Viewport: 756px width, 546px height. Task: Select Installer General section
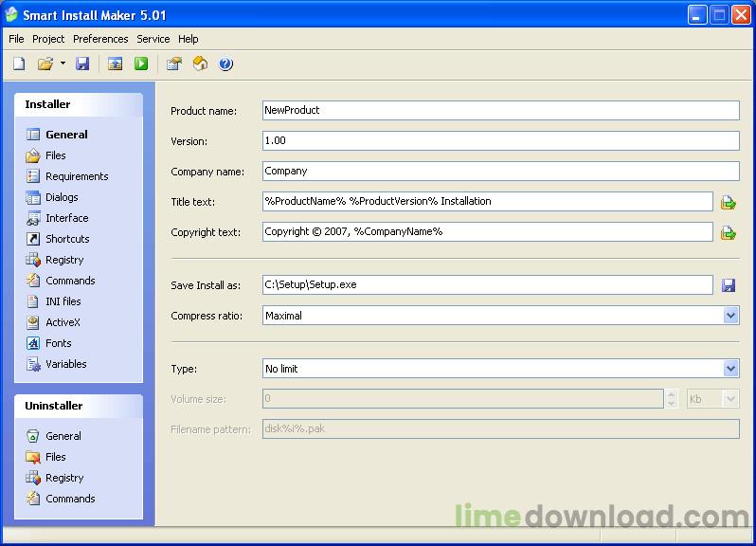[58, 135]
